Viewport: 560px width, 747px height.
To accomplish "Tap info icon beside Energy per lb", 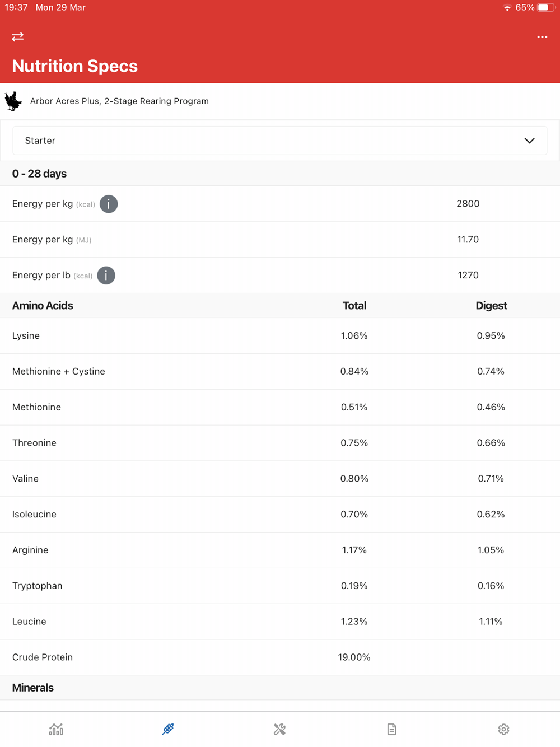I will pos(106,276).
